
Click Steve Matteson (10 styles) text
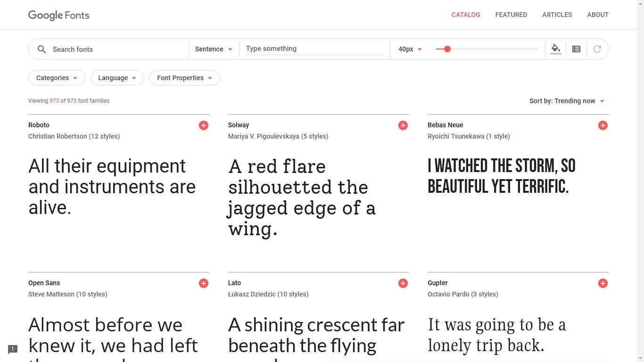point(67,294)
